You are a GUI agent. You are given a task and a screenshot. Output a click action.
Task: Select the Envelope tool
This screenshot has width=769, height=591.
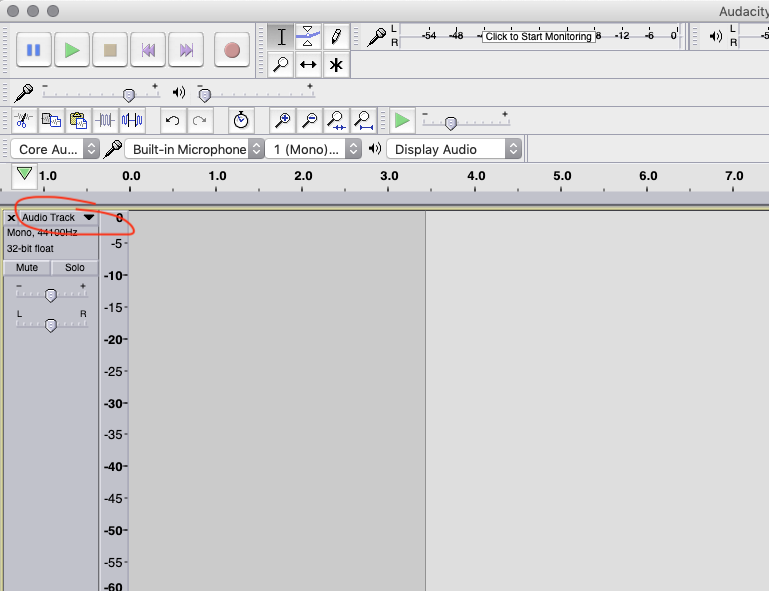click(308, 37)
